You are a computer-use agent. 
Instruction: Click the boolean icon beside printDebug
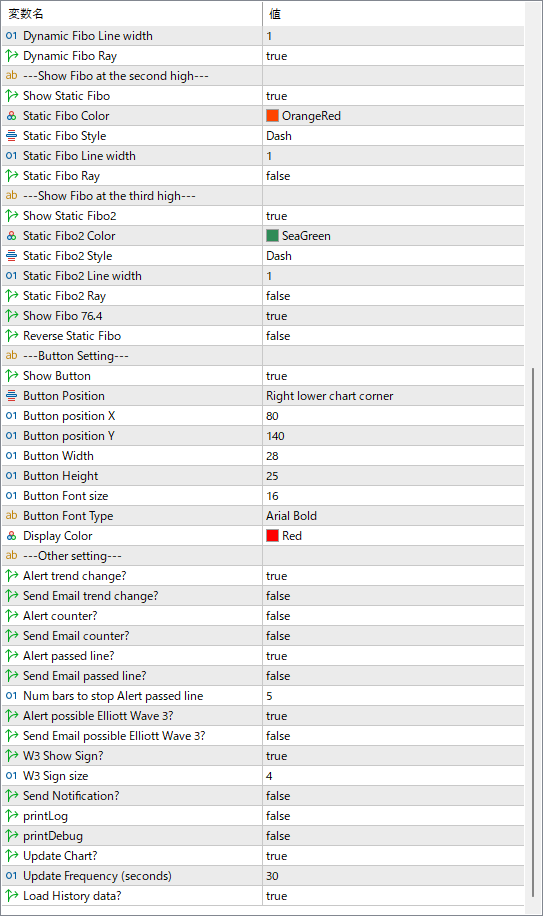[x=12, y=836]
